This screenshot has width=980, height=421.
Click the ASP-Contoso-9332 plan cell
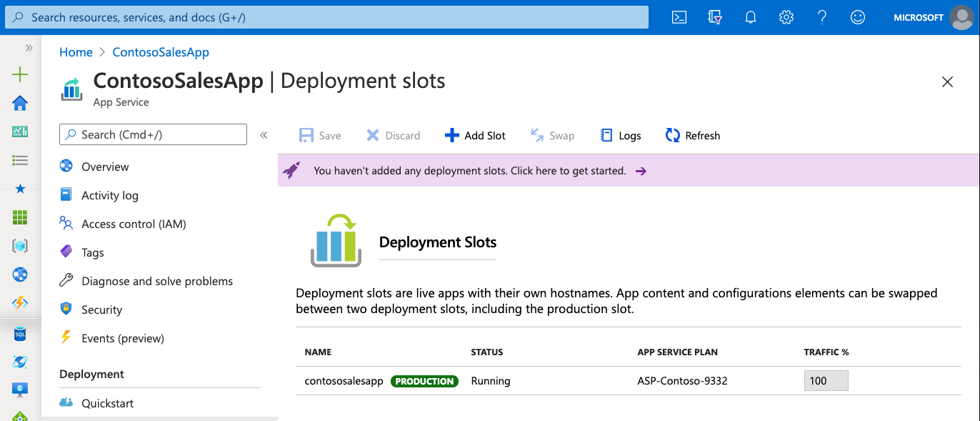682,381
